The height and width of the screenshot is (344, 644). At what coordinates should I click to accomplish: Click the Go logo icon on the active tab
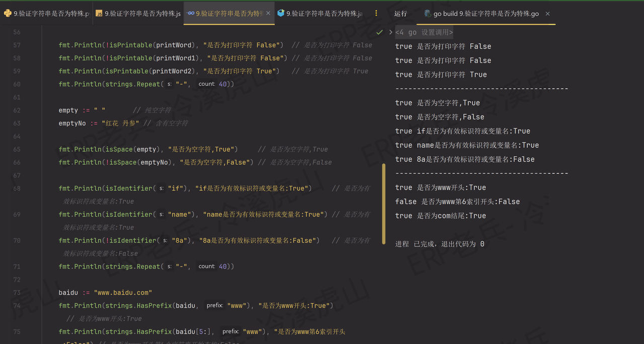pos(190,14)
